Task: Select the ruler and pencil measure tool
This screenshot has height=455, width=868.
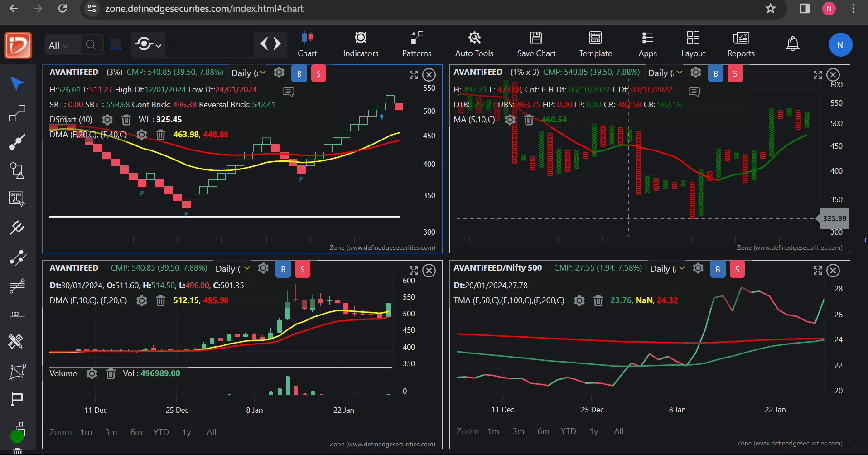Action: click(16, 341)
